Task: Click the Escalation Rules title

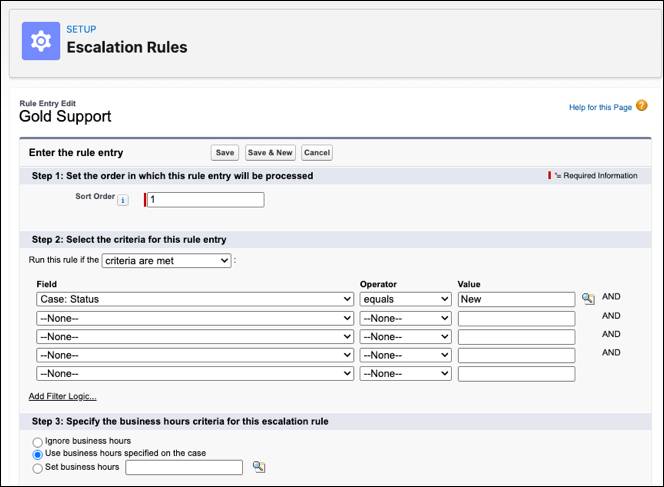Action: (x=127, y=47)
